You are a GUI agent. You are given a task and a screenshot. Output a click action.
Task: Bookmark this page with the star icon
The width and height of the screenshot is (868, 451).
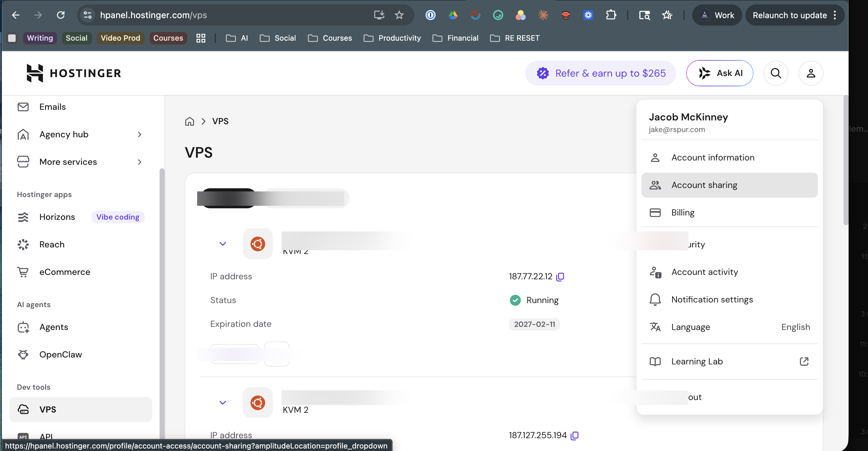[399, 15]
